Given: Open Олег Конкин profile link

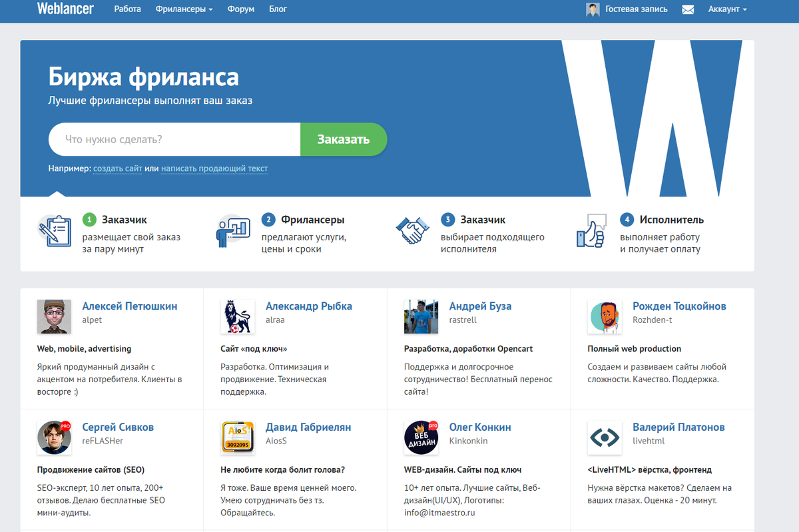Looking at the screenshot, I should (x=480, y=427).
